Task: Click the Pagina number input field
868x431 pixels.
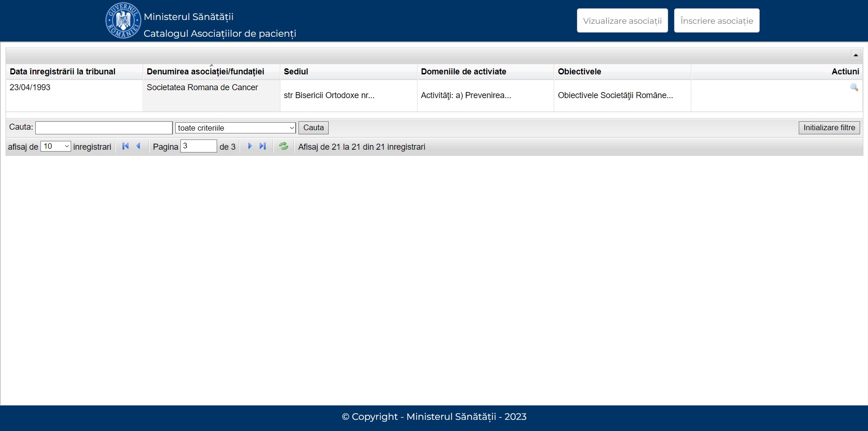Action: 199,146
